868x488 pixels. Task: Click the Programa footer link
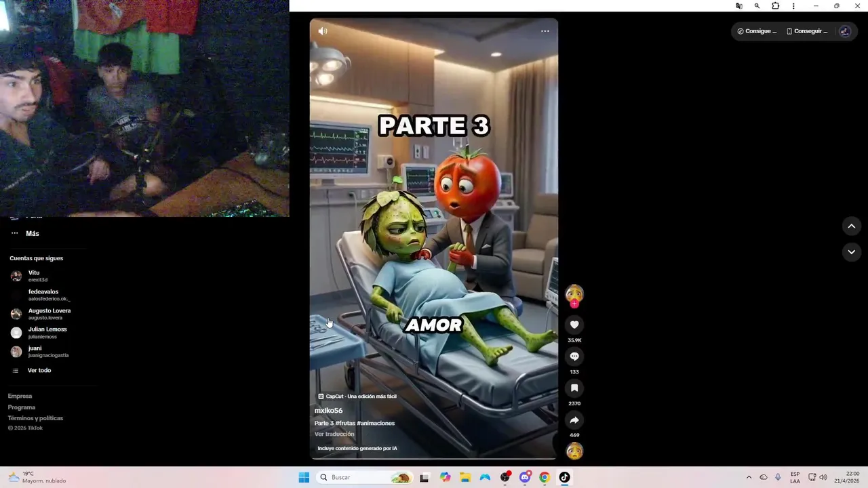pos(21,407)
